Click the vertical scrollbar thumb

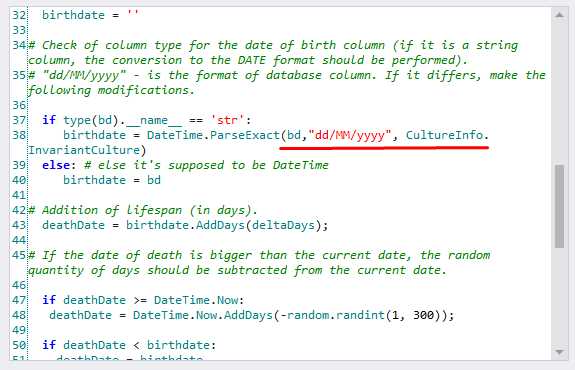[559, 207]
